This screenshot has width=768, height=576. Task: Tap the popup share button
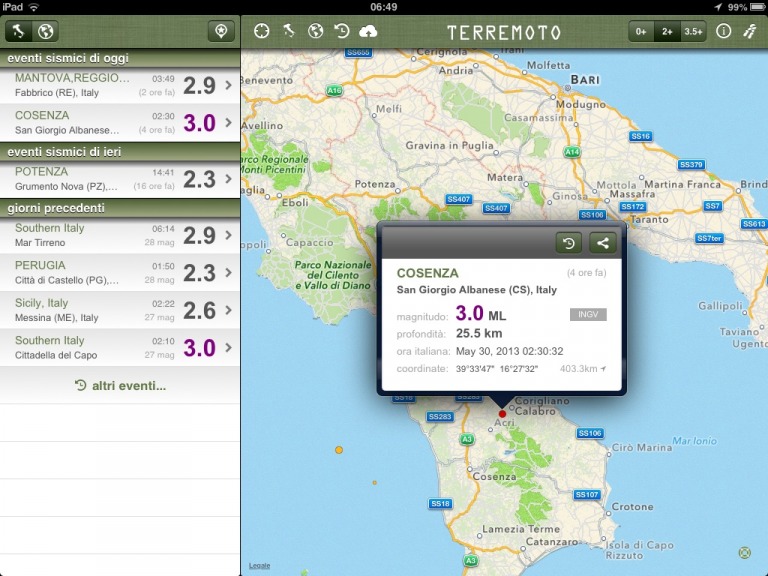click(x=603, y=243)
